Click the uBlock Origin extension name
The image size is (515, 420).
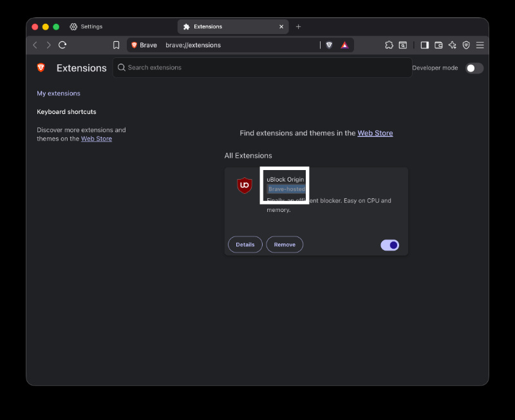pyautogui.click(x=285, y=180)
